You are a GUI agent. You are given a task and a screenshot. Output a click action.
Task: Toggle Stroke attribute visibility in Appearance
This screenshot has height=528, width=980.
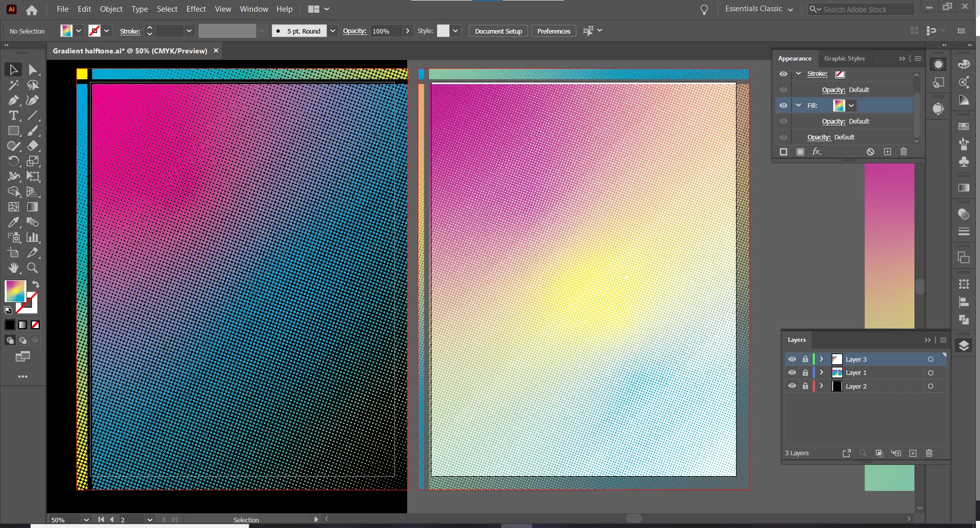pos(783,74)
